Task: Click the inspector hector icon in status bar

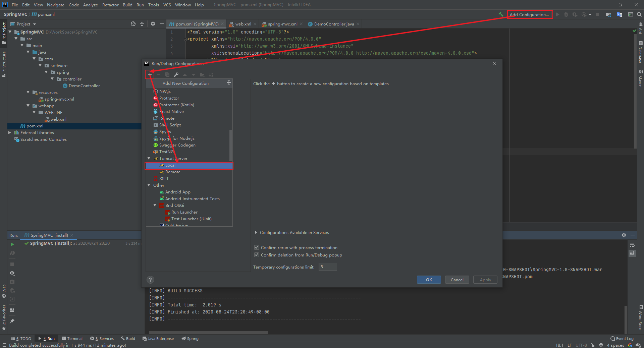Action: tap(601, 345)
